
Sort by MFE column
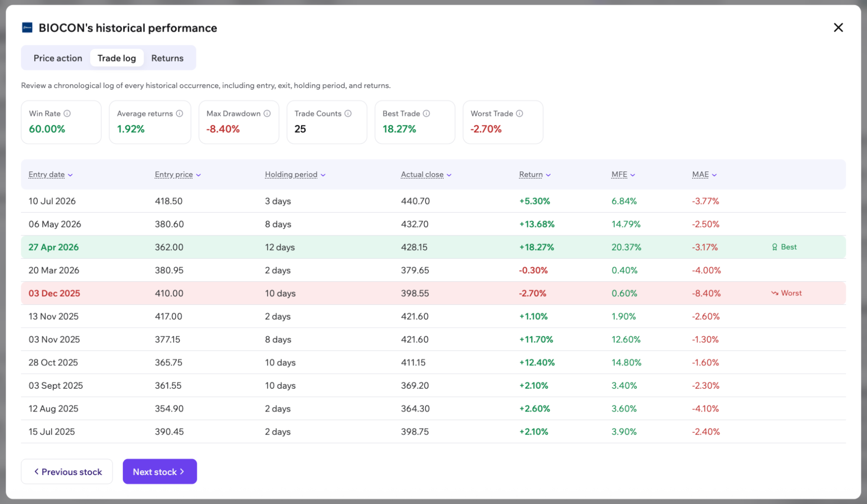point(623,174)
